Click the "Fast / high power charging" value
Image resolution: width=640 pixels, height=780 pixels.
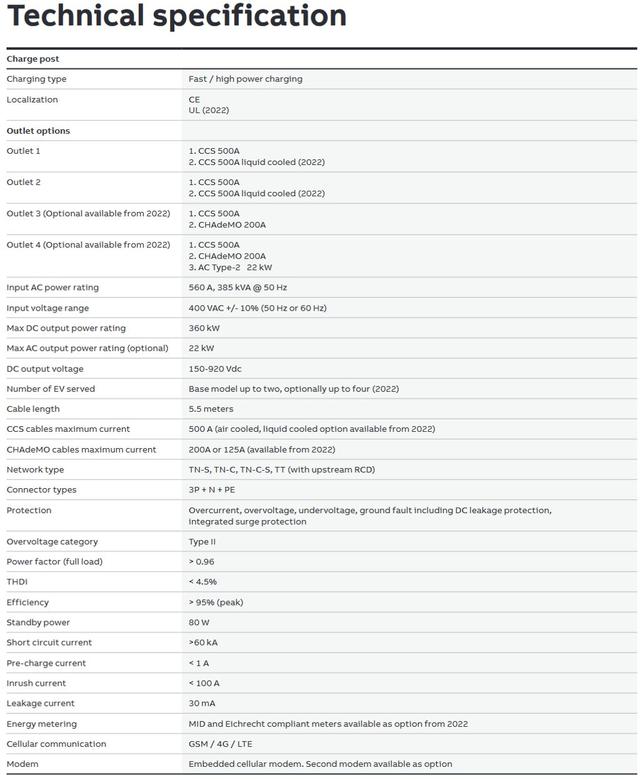[245, 79]
